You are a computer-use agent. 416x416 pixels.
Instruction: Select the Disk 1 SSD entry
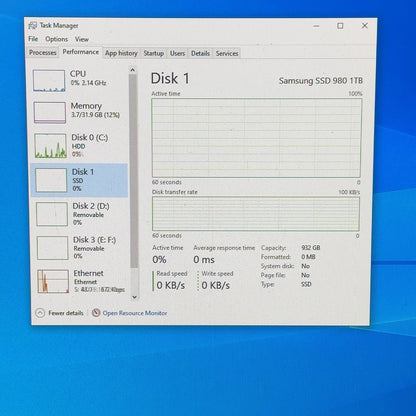click(x=80, y=180)
